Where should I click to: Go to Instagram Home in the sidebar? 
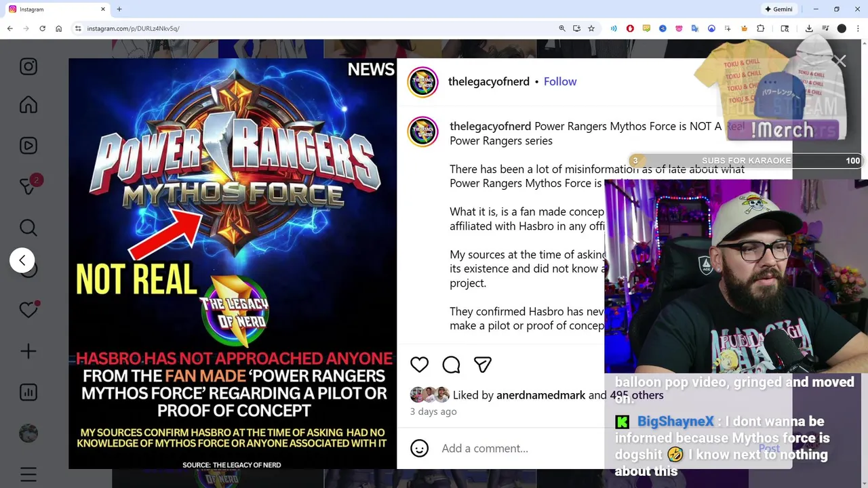[28, 105]
